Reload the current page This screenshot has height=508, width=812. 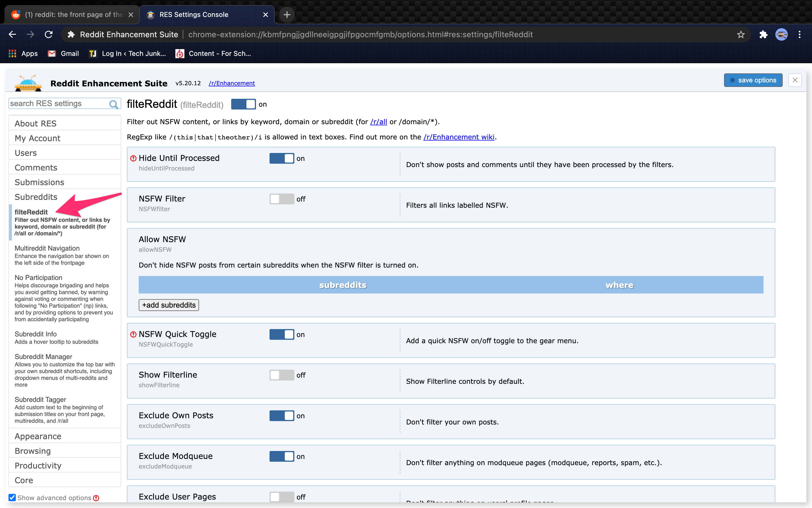coord(49,34)
